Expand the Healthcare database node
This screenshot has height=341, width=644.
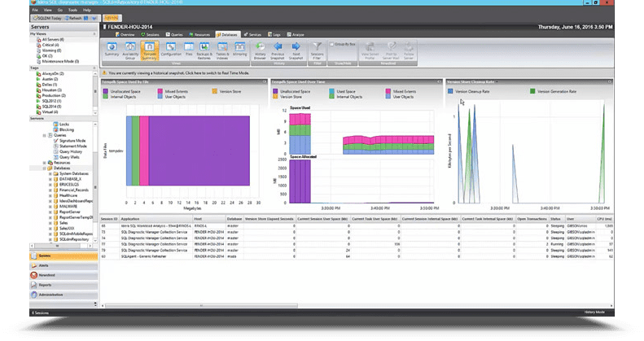[x=50, y=196]
